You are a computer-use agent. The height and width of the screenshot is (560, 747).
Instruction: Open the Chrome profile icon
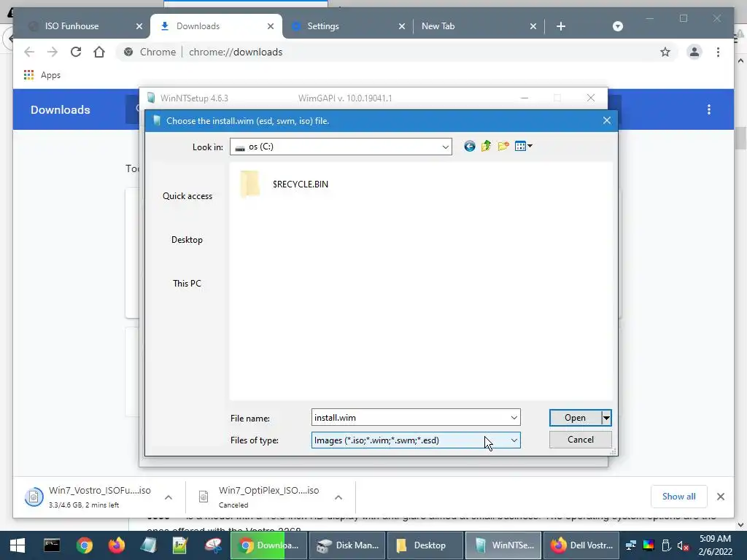(x=694, y=52)
